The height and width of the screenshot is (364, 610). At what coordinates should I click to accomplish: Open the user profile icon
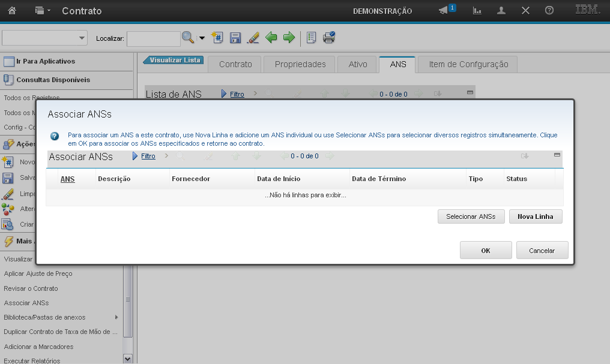coord(501,11)
